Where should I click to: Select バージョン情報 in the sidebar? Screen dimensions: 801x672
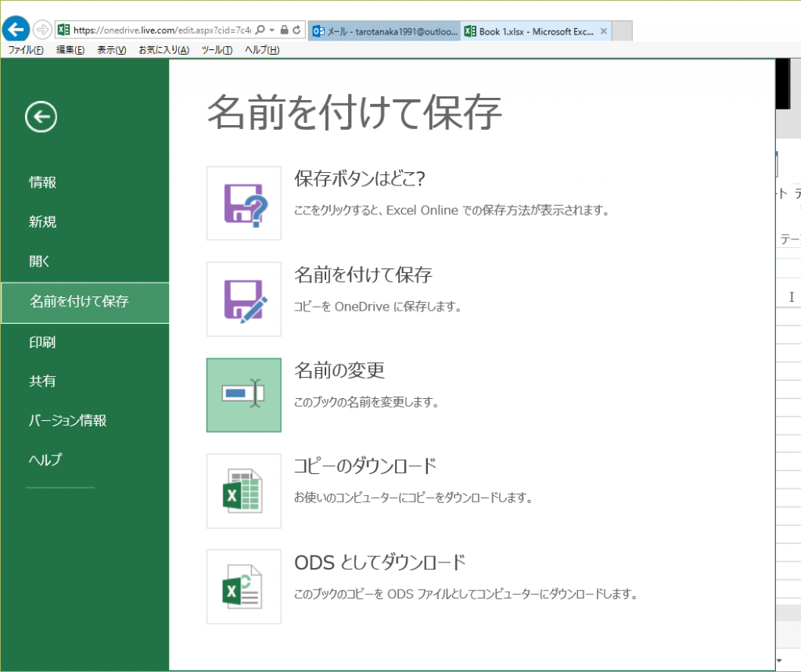(67, 420)
